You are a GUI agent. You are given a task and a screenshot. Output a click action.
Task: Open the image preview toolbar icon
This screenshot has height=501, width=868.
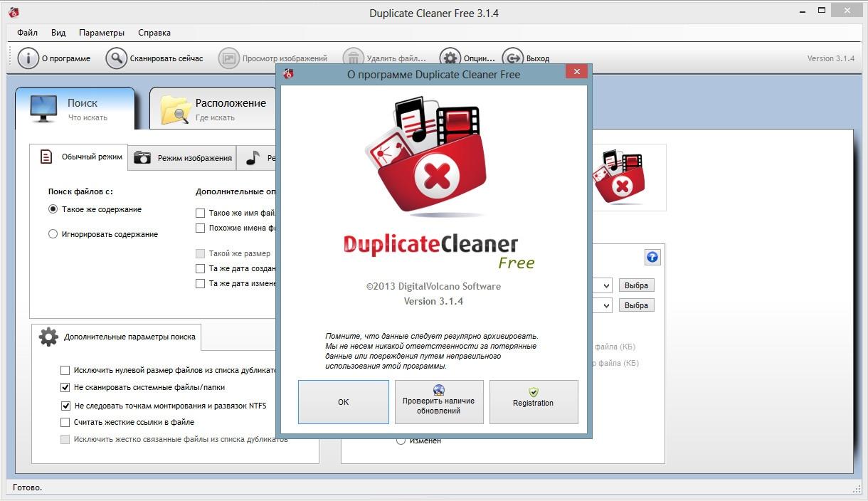228,58
